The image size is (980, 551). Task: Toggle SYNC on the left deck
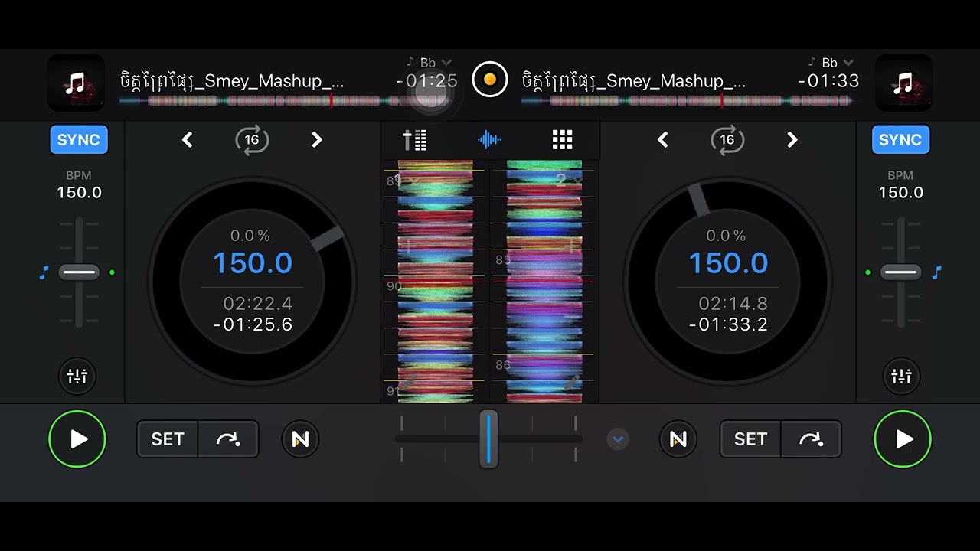click(79, 140)
